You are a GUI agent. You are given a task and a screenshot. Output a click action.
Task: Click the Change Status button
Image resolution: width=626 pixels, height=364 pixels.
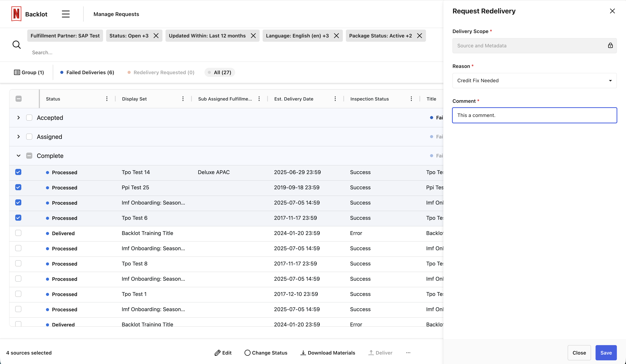pos(266,353)
